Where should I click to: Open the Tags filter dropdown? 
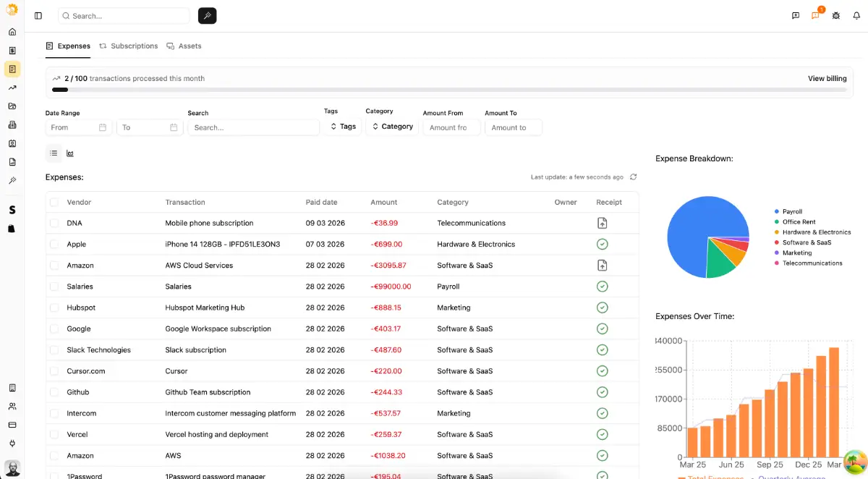[343, 127]
